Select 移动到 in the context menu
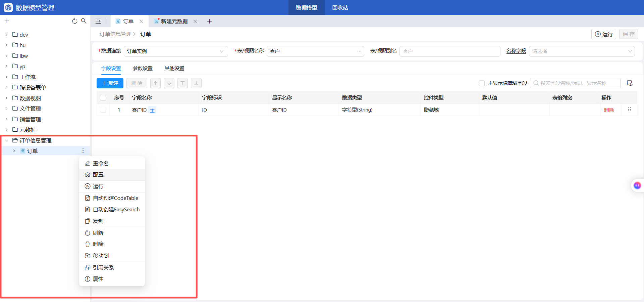This screenshot has height=302, width=644. click(x=112, y=256)
